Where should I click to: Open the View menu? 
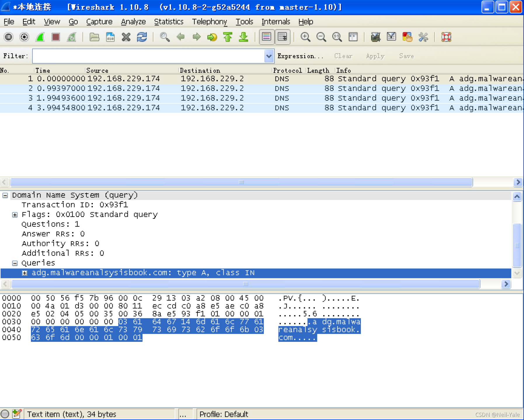(52, 22)
